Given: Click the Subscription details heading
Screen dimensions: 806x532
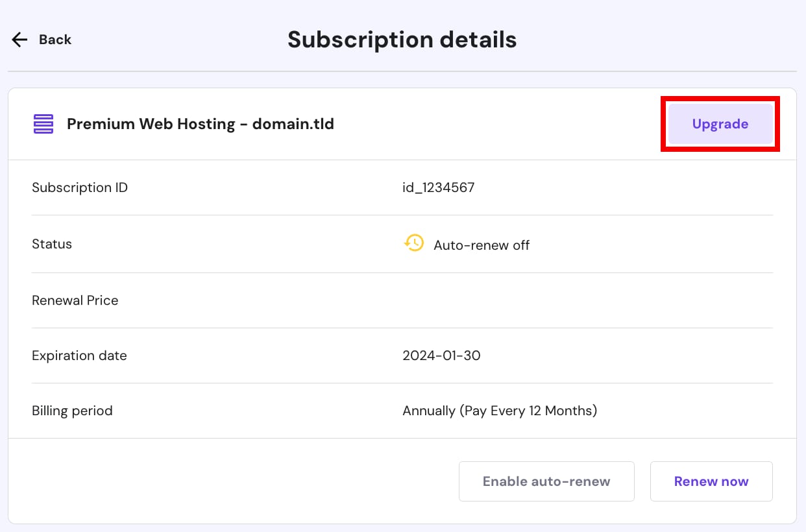Looking at the screenshot, I should [402, 40].
